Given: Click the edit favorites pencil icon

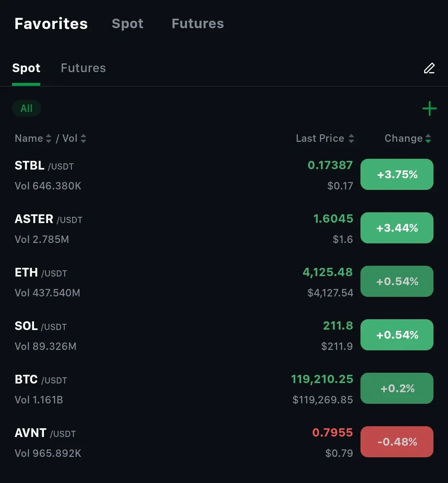Looking at the screenshot, I should point(429,68).
